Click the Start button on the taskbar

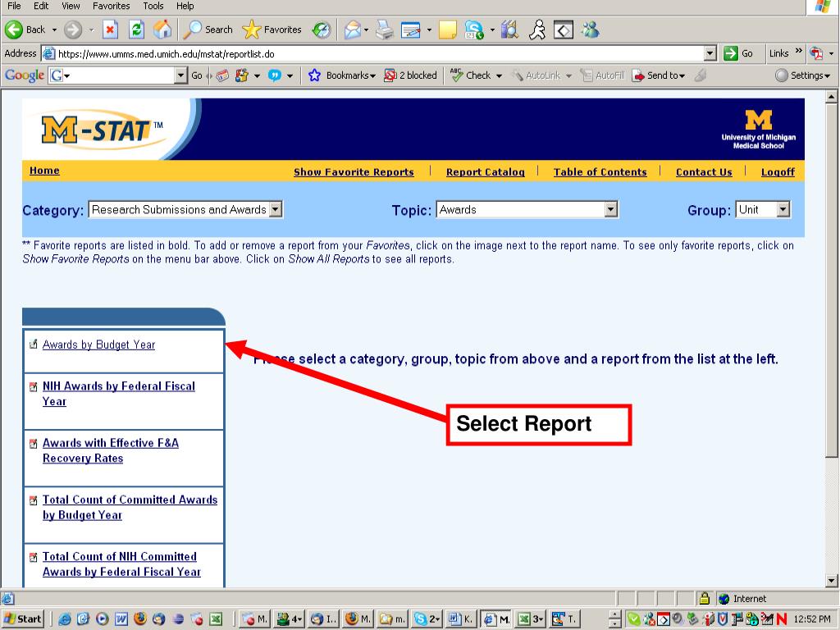pyautogui.click(x=24, y=619)
